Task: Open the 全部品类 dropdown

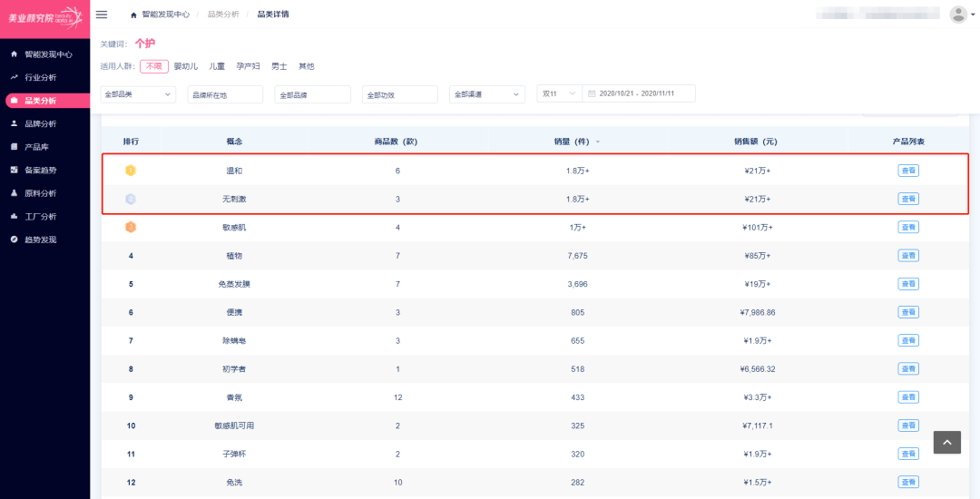Action: click(x=138, y=94)
